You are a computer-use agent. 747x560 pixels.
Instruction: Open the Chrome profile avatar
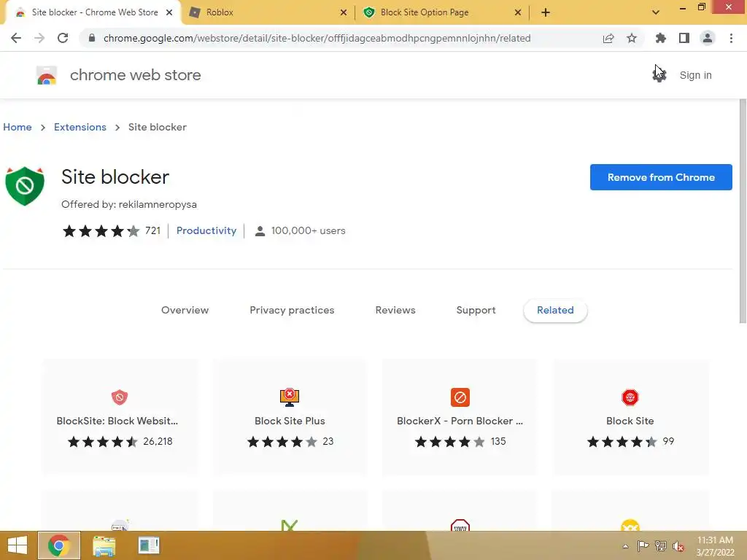[708, 38]
